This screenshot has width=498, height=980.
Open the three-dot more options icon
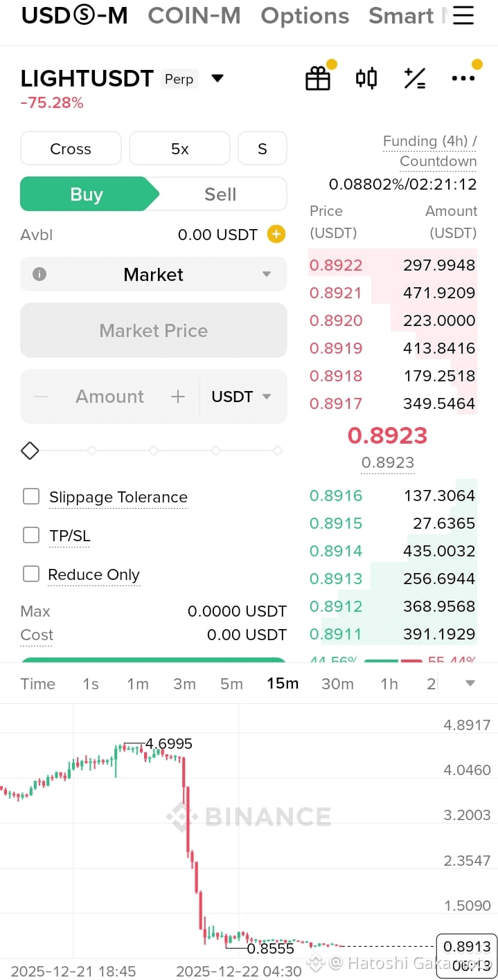click(463, 78)
